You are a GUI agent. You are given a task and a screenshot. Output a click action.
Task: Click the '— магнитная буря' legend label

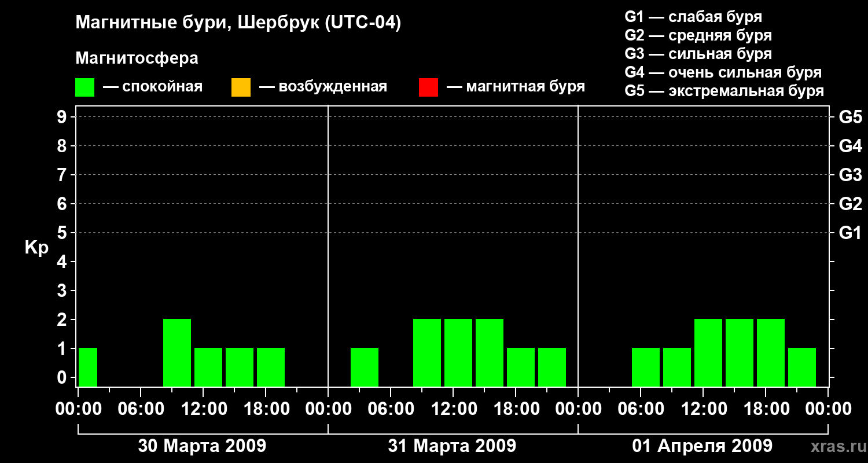point(516,87)
